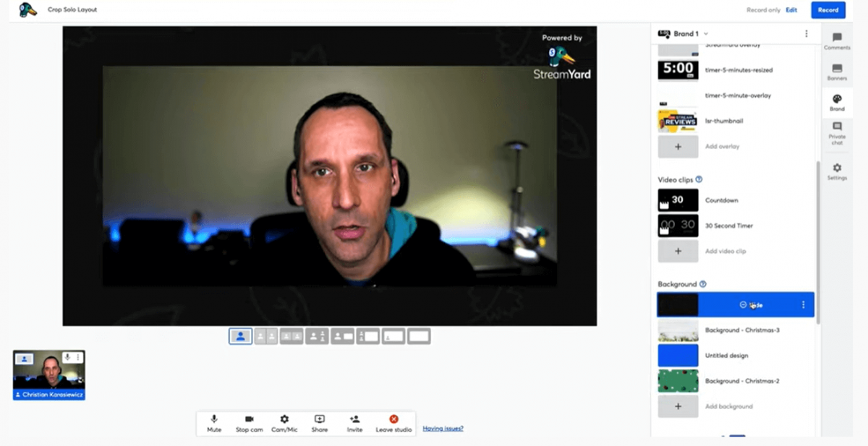The width and height of the screenshot is (868, 446).
Task: Toggle solo layout on Christian's thumbnail
Action: pos(24,358)
